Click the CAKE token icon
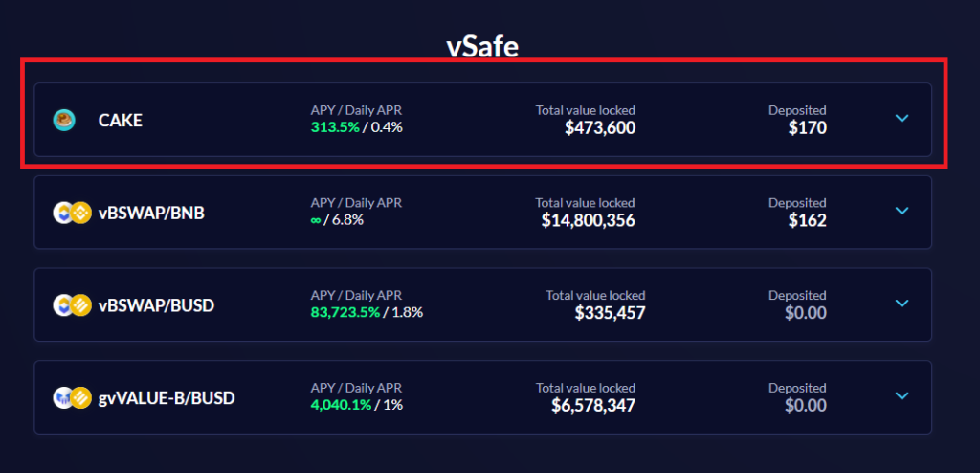This screenshot has width=980, height=473. (x=64, y=120)
